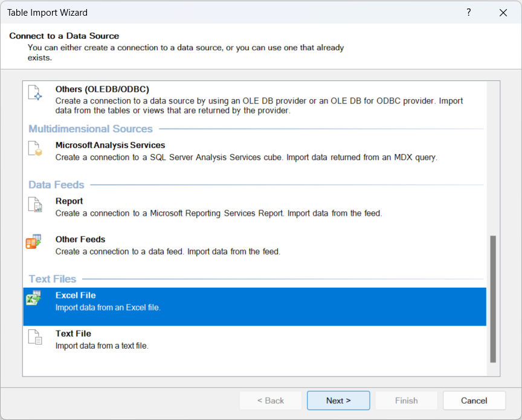Select the Microsoft Analysis Services source
Image resolution: width=522 pixels, height=420 pixels.
(x=181, y=150)
